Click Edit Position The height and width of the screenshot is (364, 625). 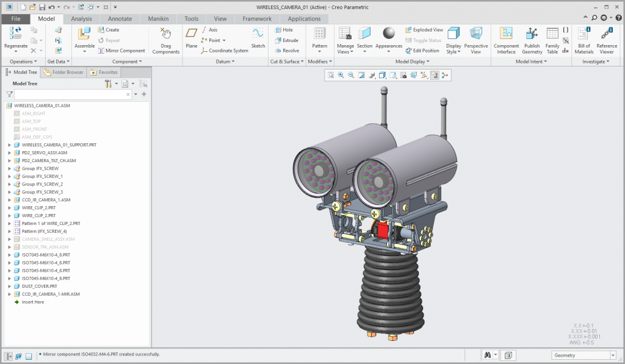click(422, 51)
